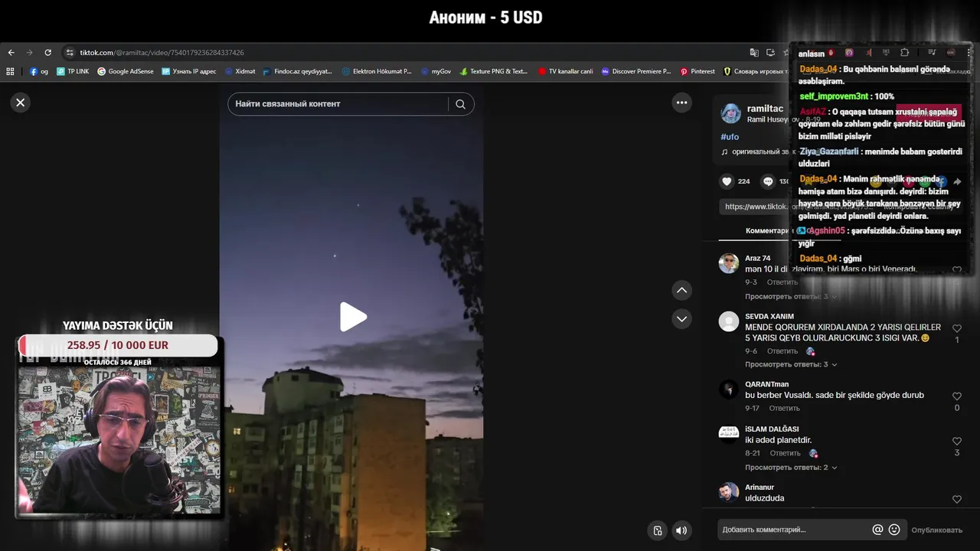Open the Словарь игровых bookmark
980x551 pixels.
coord(756,71)
